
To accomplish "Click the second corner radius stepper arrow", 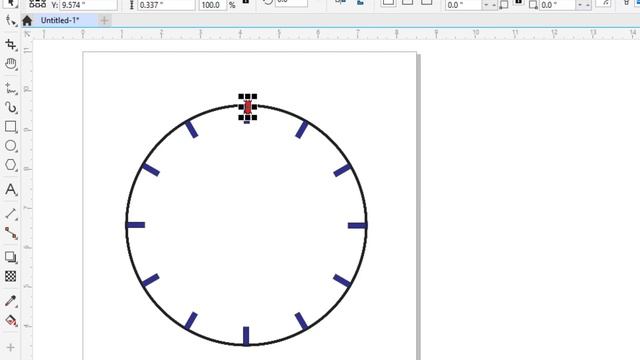I will tap(583, 5).
